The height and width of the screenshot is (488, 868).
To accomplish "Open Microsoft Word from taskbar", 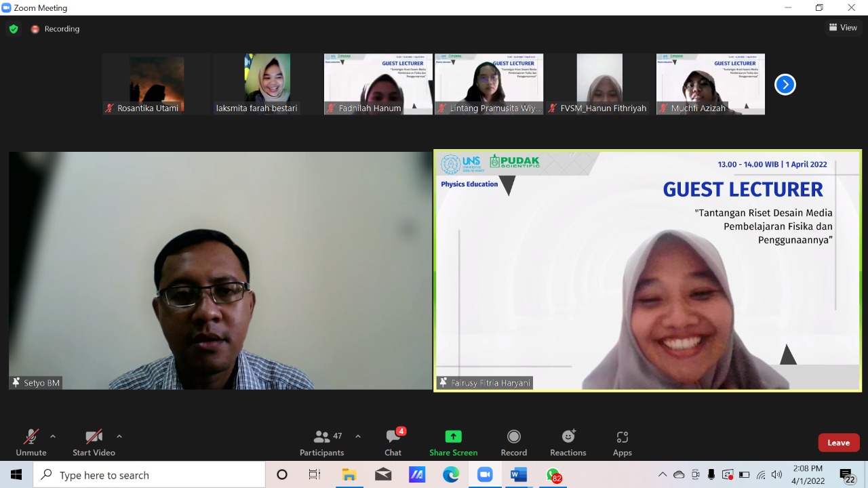I will pos(519,474).
